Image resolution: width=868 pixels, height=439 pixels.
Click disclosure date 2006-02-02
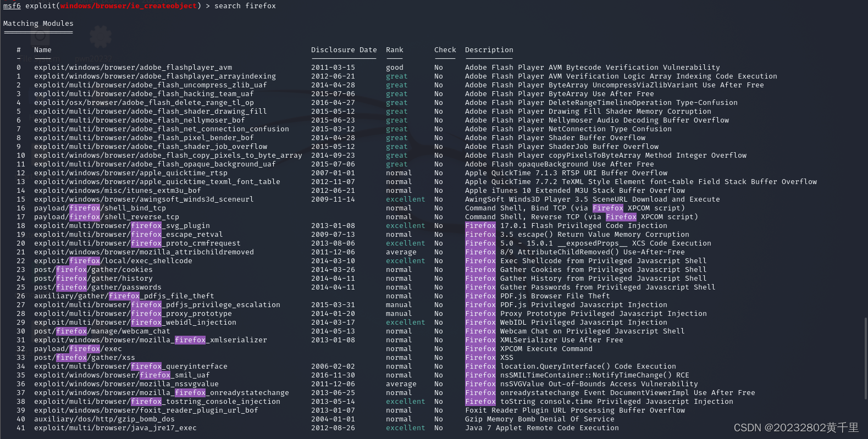click(x=333, y=366)
